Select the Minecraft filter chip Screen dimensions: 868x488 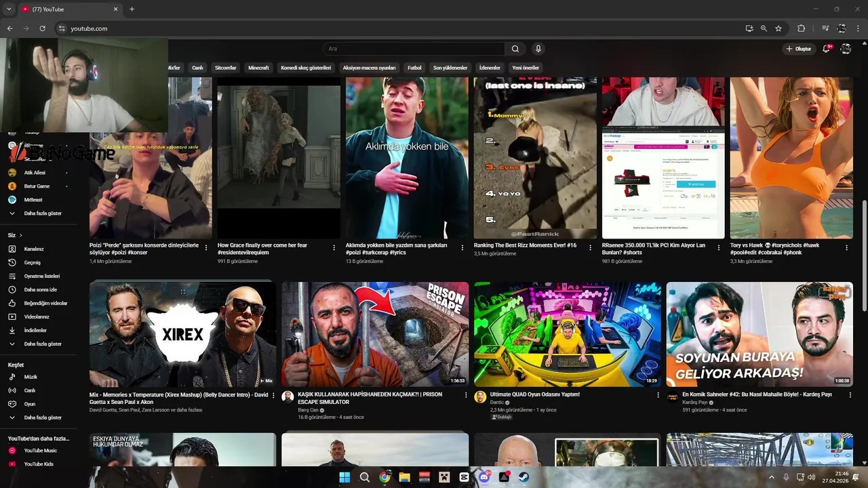coord(258,68)
